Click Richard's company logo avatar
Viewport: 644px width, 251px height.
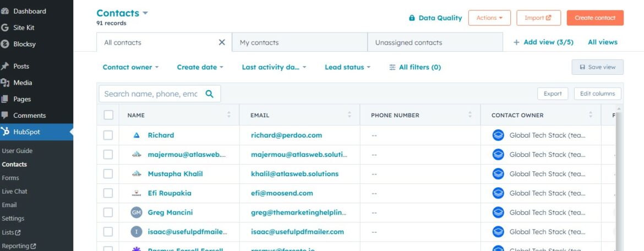click(137, 135)
